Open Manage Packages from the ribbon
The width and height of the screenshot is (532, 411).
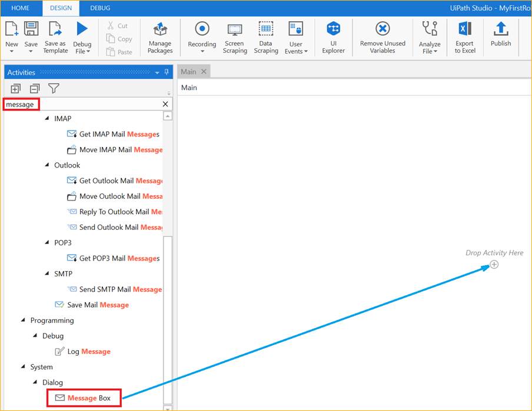click(x=159, y=38)
